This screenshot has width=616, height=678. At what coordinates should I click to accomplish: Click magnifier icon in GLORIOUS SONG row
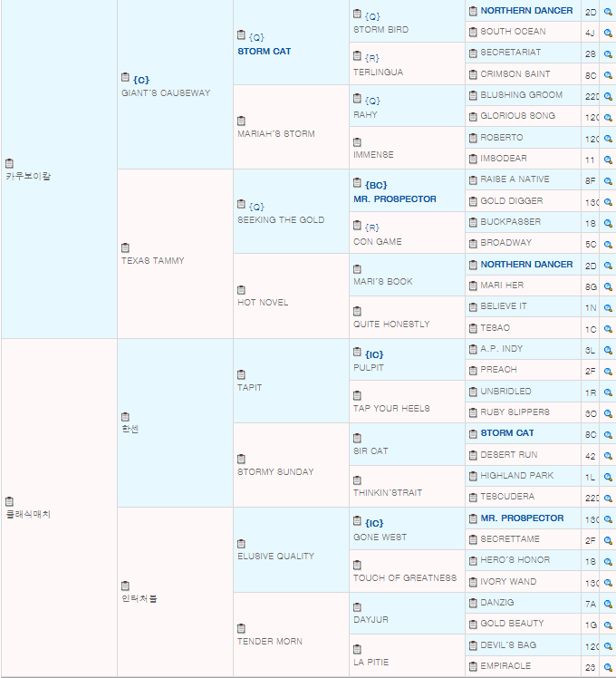tap(608, 118)
